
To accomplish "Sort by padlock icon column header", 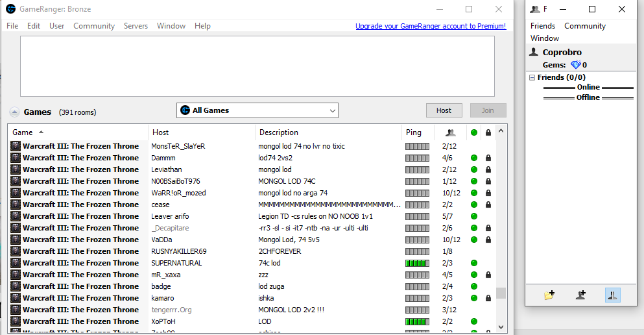I will pyautogui.click(x=488, y=132).
